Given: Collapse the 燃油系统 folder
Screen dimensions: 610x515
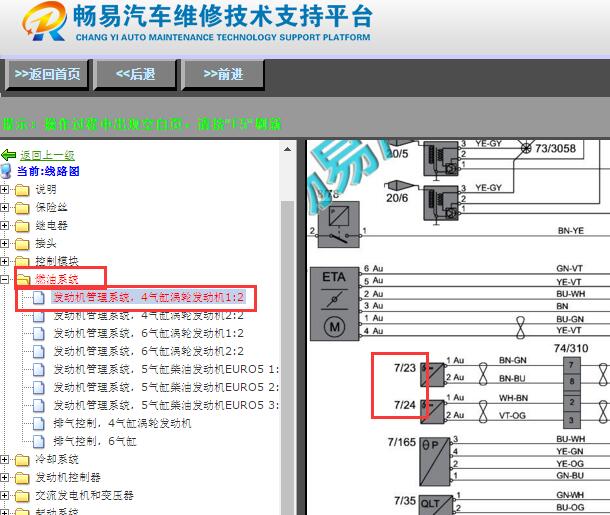Looking at the screenshot, I should tap(5, 279).
